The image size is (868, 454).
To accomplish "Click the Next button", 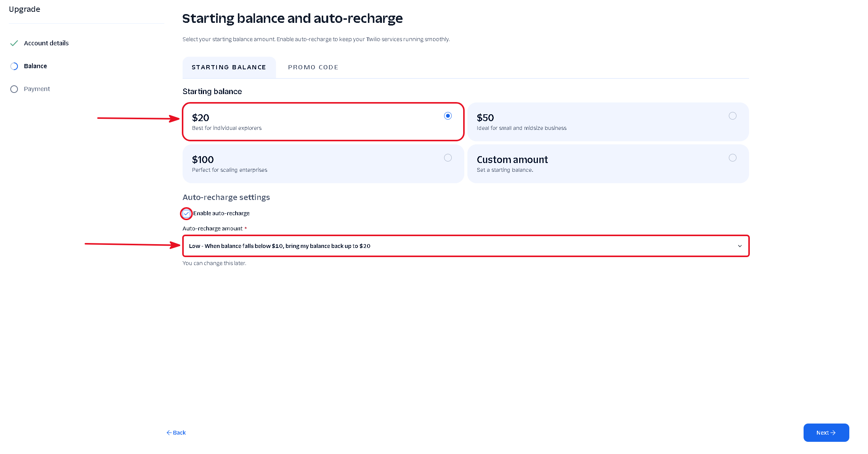I will [x=826, y=433].
